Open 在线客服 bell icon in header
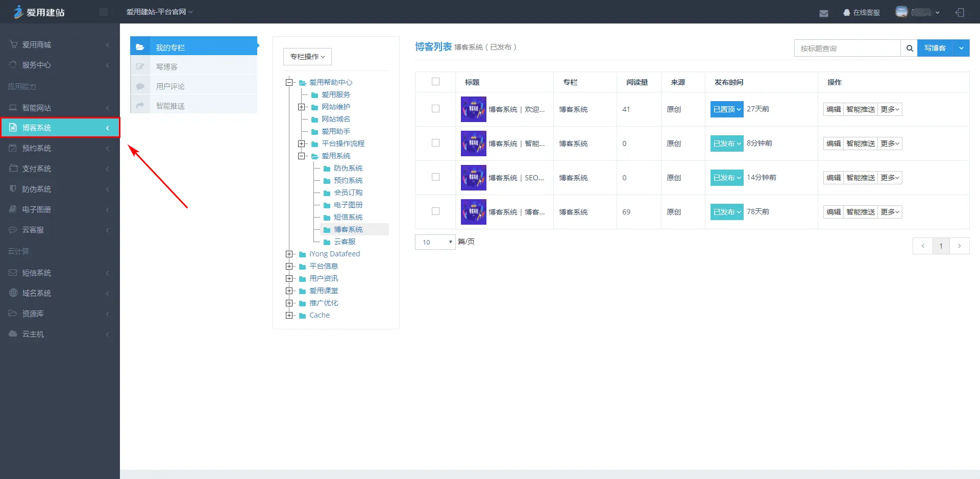 click(847, 13)
